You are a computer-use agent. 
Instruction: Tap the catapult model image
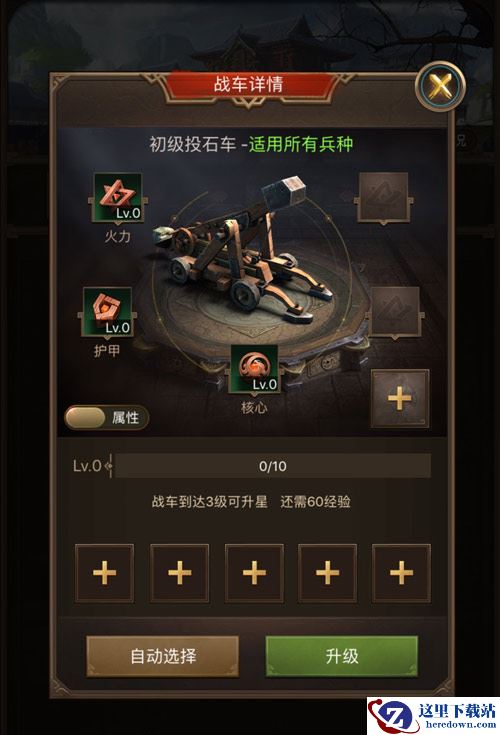(x=246, y=253)
